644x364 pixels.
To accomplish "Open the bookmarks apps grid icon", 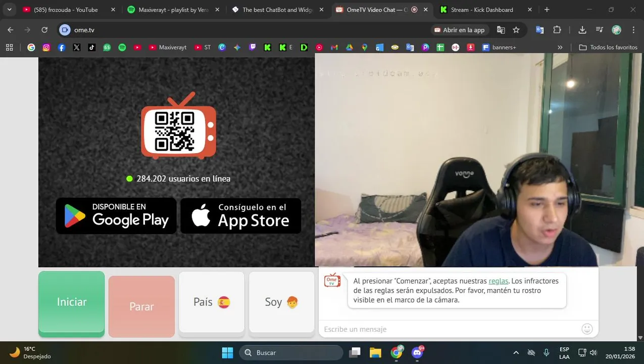I will [x=9, y=47].
